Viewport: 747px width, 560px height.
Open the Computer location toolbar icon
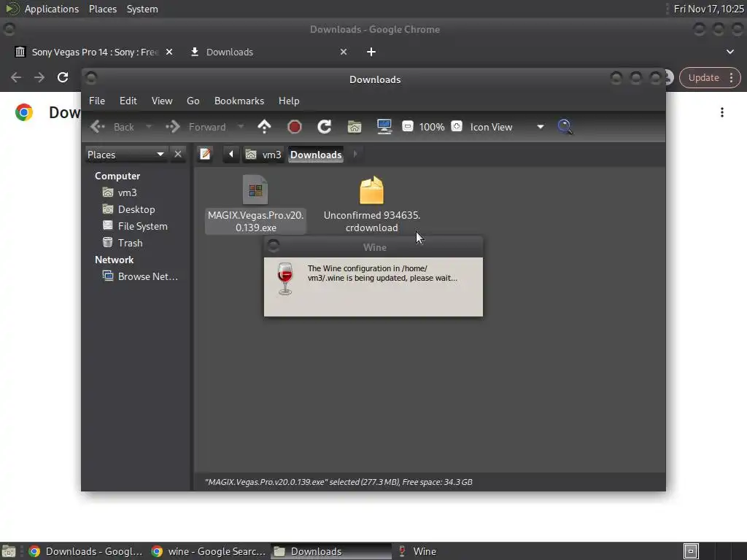coord(384,127)
